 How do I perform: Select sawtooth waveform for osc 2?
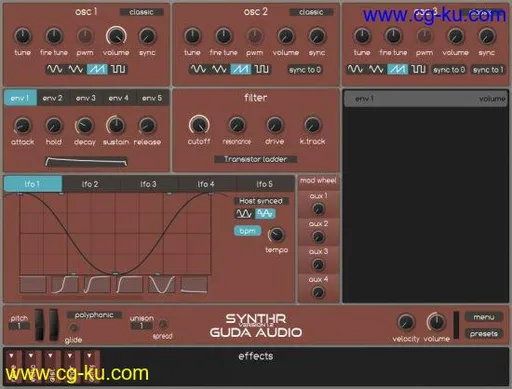coord(241,69)
